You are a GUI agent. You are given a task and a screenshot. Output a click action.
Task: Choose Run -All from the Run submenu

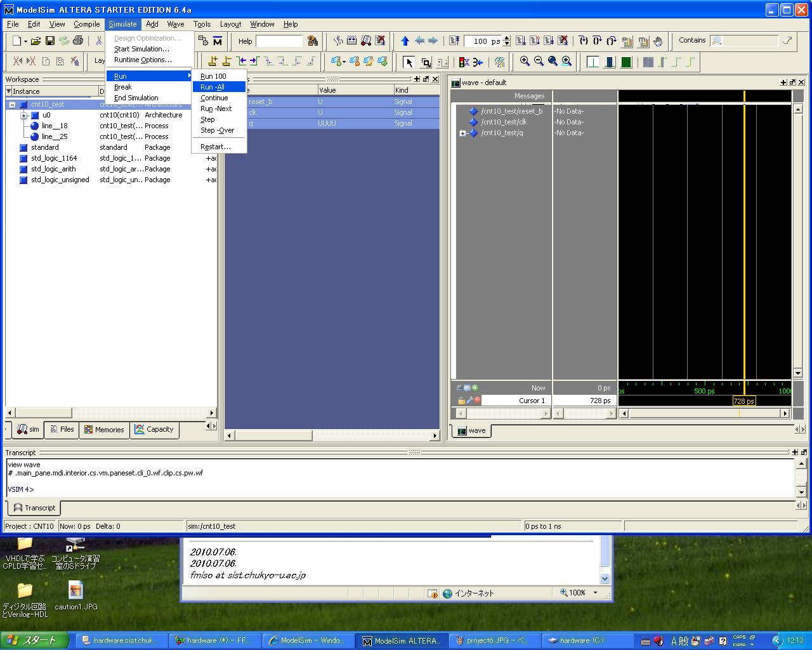point(219,87)
